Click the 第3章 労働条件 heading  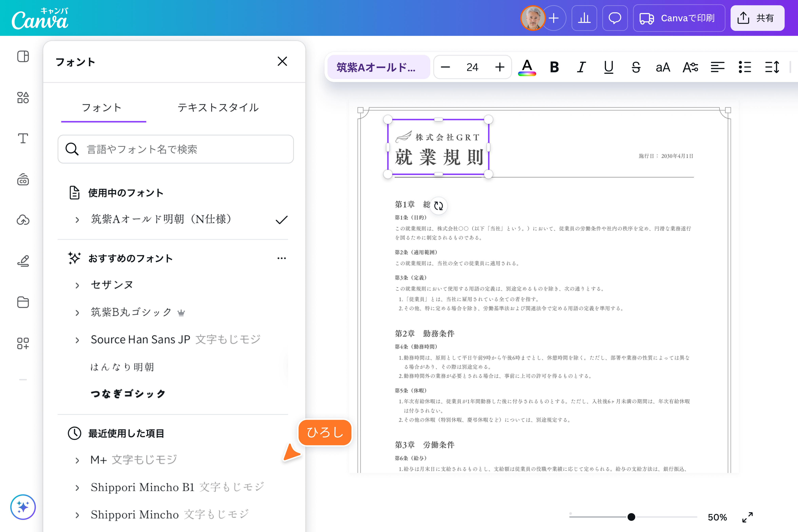point(425,445)
